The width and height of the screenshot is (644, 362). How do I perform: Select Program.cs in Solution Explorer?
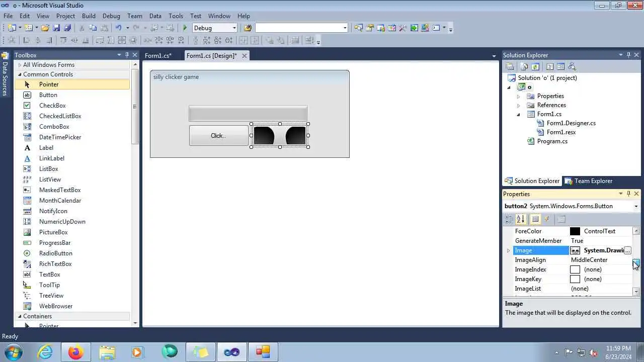point(552,141)
